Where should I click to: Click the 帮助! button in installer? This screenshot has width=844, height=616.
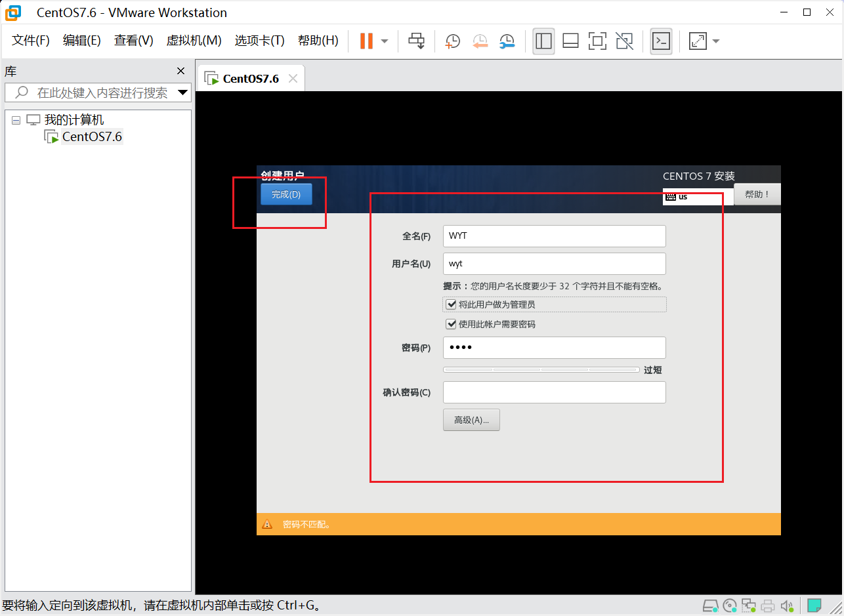coord(757,194)
